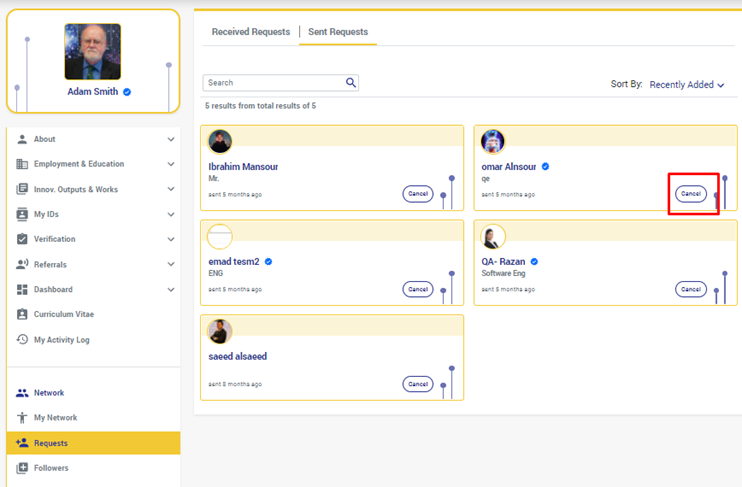Viewport: 742px width, 487px height.
Task: Expand the Referrals section chevron
Action: coord(170,265)
